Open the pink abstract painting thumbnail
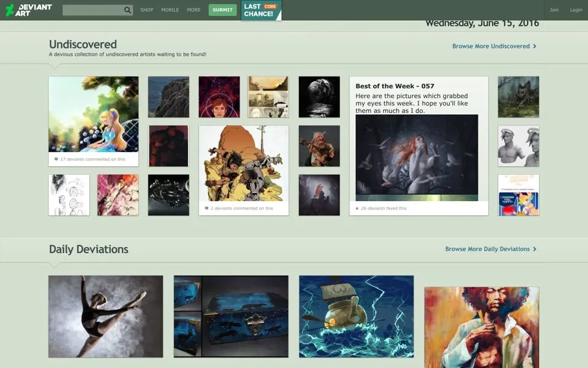The height and width of the screenshot is (368, 588). tap(118, 195)
